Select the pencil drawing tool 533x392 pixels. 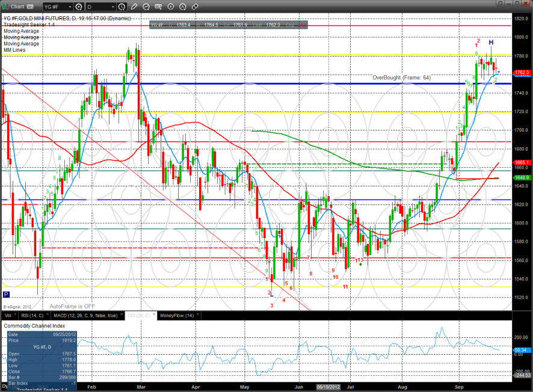point(134,7)
